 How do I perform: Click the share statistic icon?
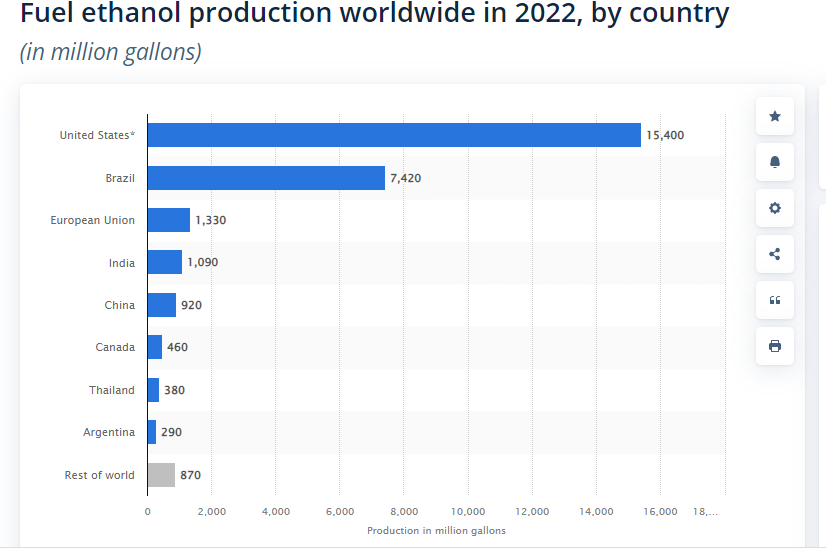[x=774, y=254]
